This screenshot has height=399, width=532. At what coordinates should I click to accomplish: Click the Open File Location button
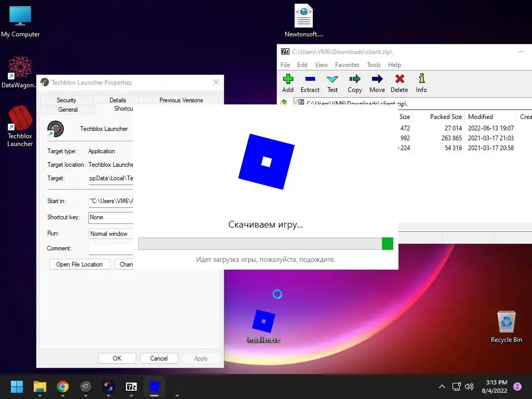pyautogui.click(x=79, y=264)
